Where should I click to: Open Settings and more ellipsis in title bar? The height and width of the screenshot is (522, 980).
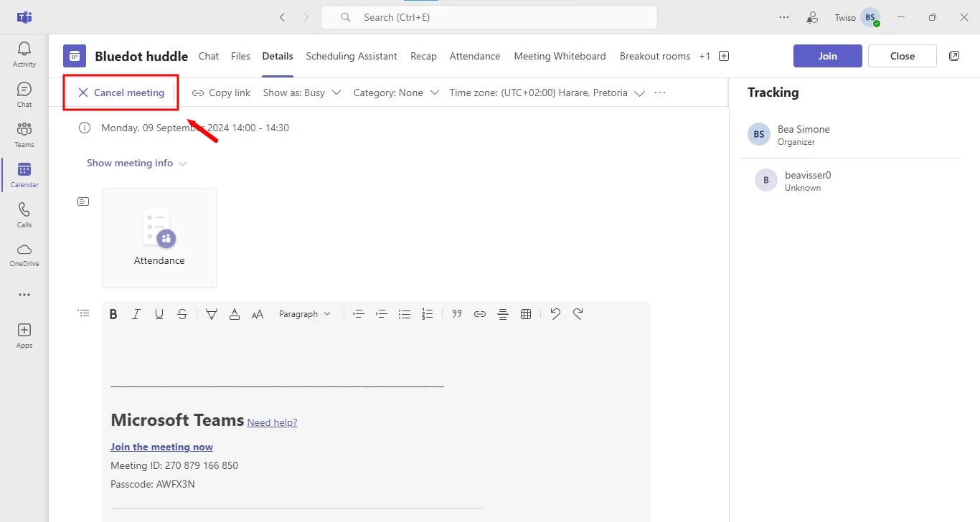point(784,17)
